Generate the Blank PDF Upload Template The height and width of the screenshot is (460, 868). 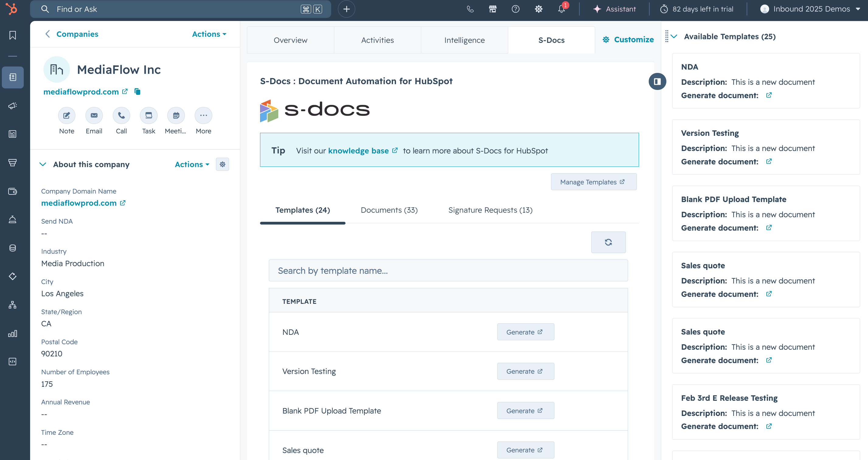[525, 410]
